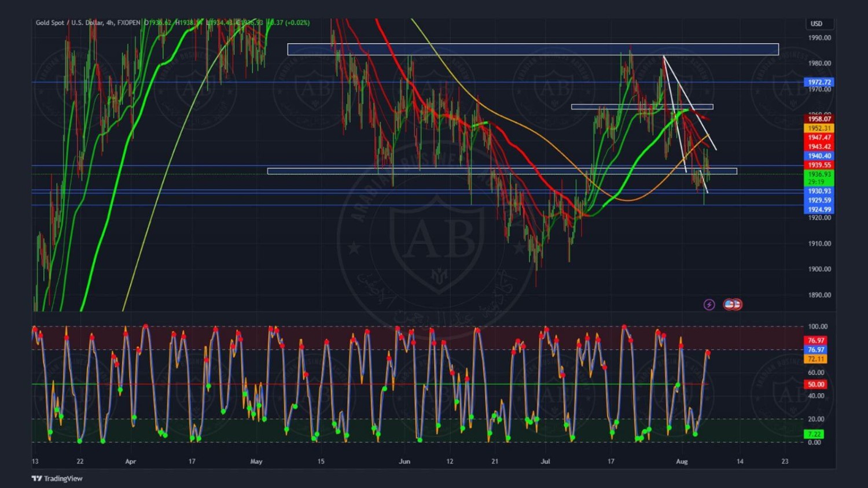Open the leftmost US flag economic event marker

coord(729,304)
